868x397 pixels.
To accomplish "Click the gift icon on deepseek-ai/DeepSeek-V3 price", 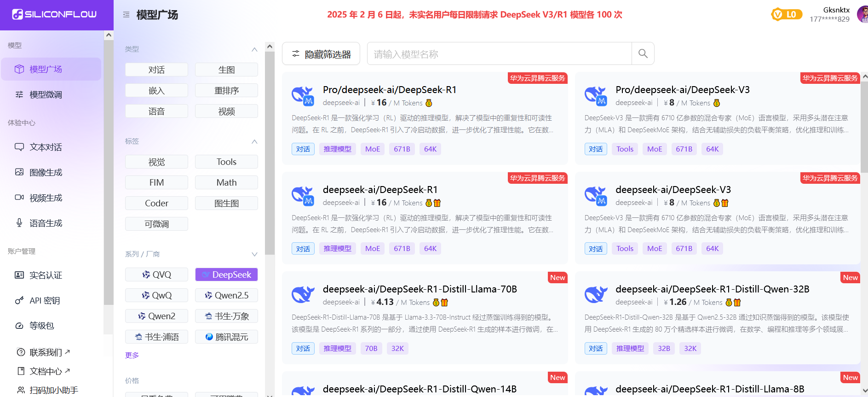I will tap(725, 203).
